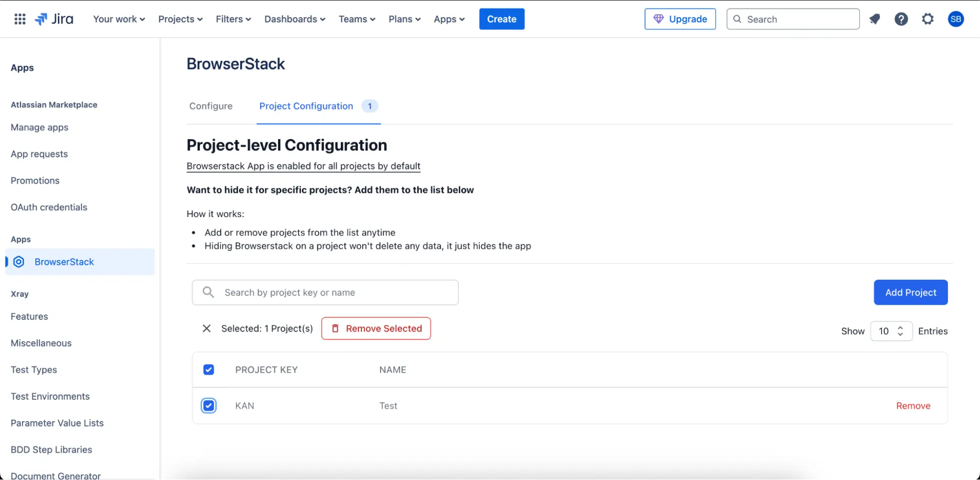This screenshot has width=980, height=480.
Task: Focus the project key or name search field
Action: click(x=333, y=292)
